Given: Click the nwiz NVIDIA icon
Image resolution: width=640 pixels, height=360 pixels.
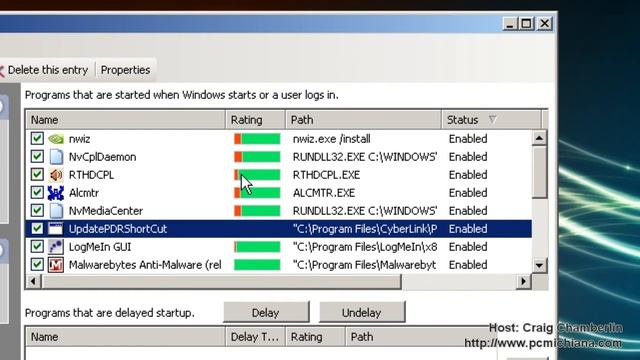Looking at the screenshot, I should pyautogui.click(x=56, y=139).
